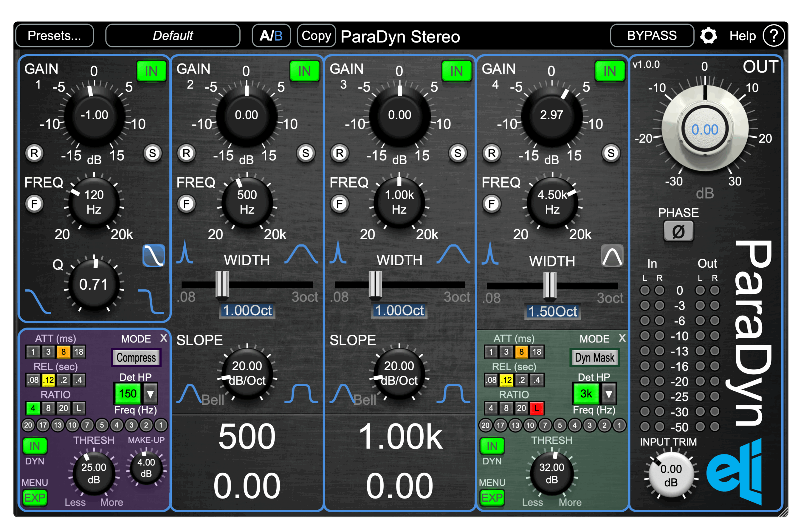Click band 4 bell shape icon

click(612, 256)
